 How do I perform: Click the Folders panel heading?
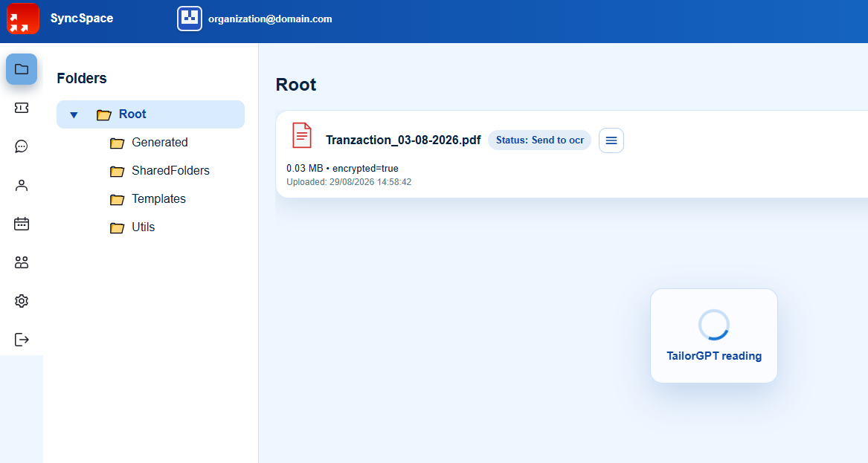coord(81,78)
